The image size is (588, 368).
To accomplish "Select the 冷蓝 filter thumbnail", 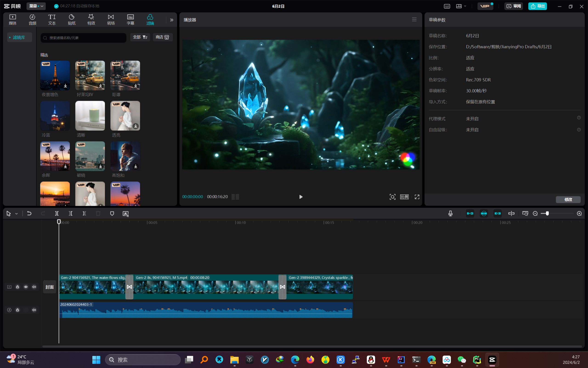I will 55,116.
